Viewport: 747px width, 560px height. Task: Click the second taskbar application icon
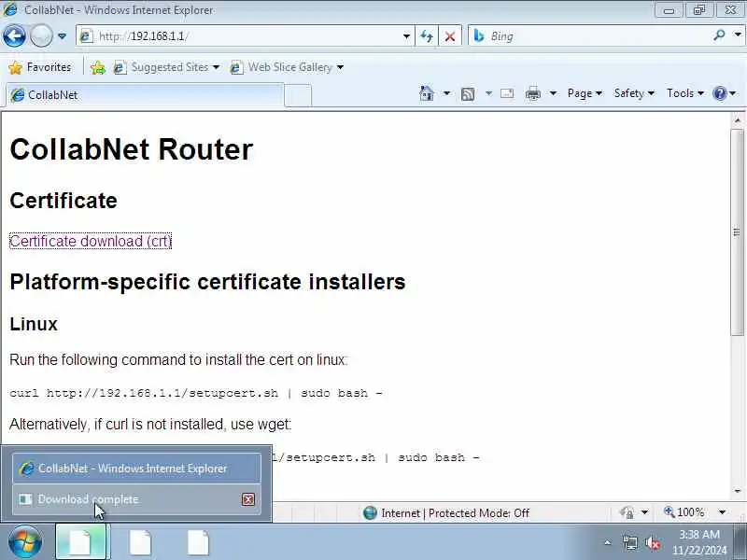click(141, 542)
